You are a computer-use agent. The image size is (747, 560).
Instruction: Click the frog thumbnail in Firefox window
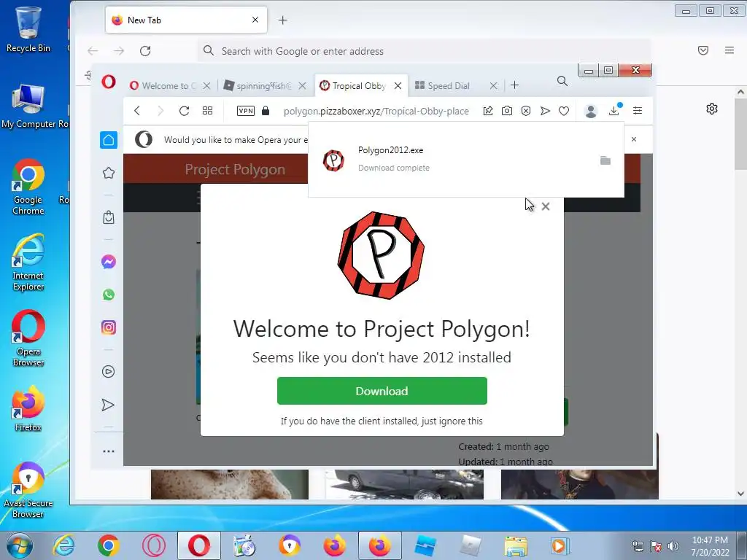230,484
